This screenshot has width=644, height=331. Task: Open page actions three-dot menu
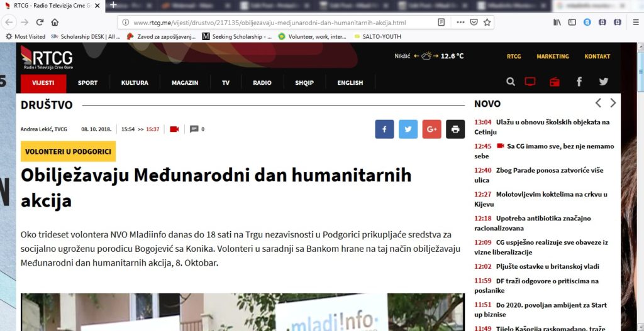pos(460,22)
